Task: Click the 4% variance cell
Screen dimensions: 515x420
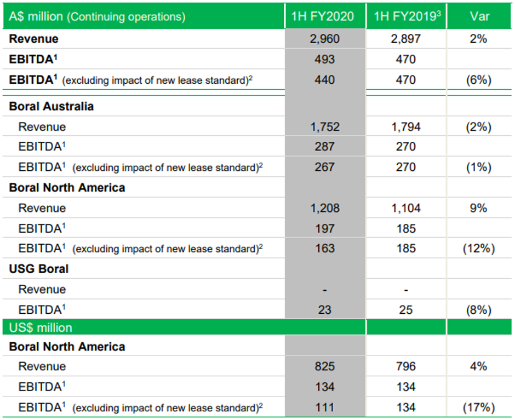Action: coord(478,366)
